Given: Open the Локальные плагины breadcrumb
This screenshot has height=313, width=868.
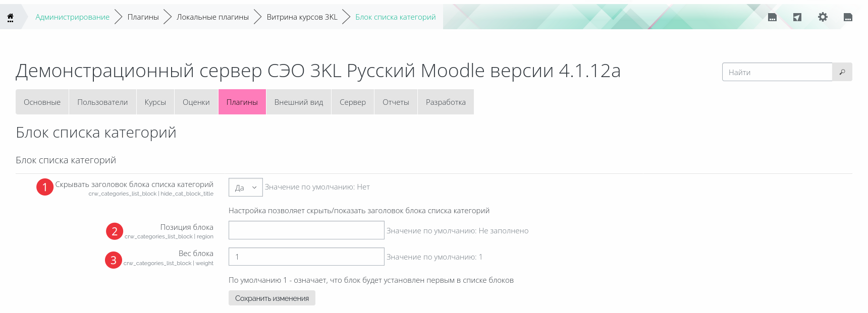Looking at the screenshot, I should [213, 17].
